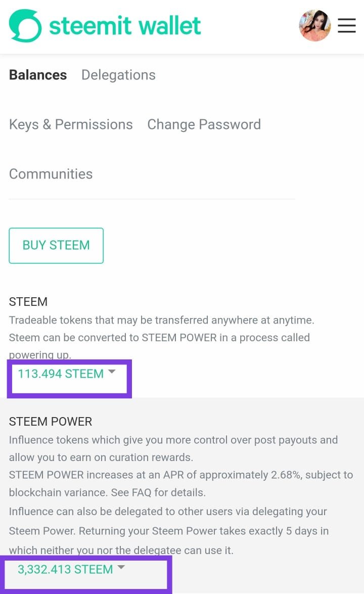Switch to the Balances tab
364x594 pixels.
(38, 75)
